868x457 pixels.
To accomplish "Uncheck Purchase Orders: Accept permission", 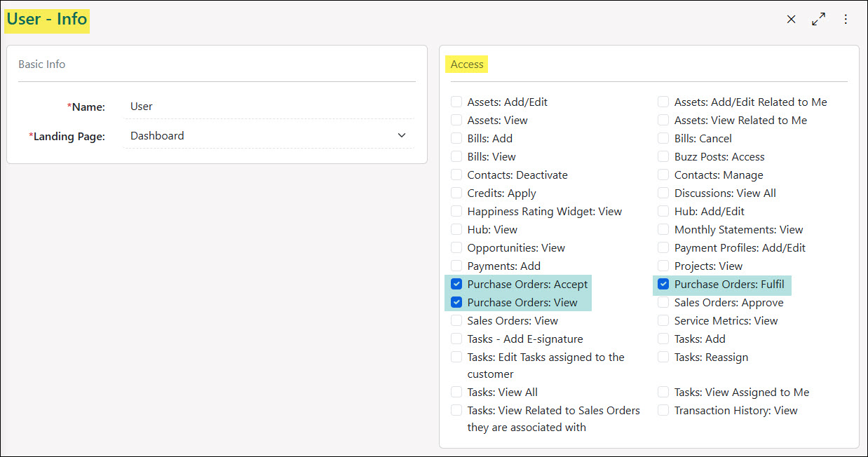I will 456,284.
